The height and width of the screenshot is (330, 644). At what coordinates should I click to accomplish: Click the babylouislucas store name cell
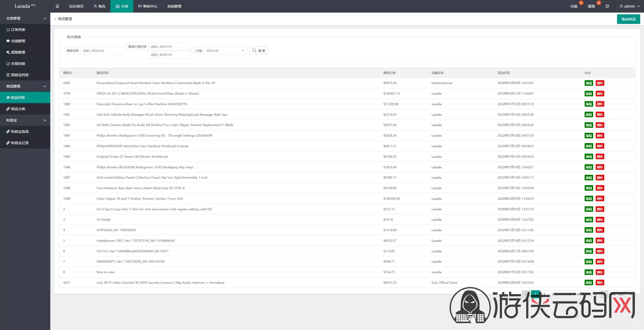point(442,83)
